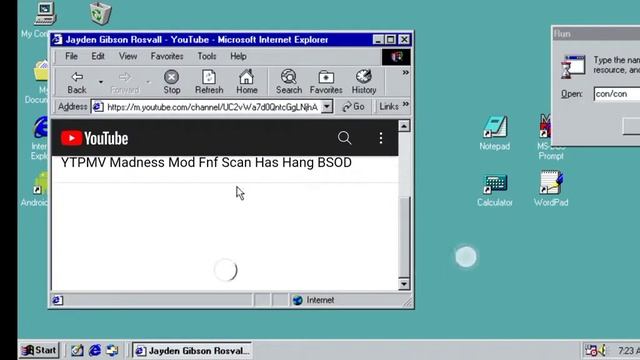Open the Edit menu
The width and height of the screenshot is (640, 360).
(x=98, y=56)
